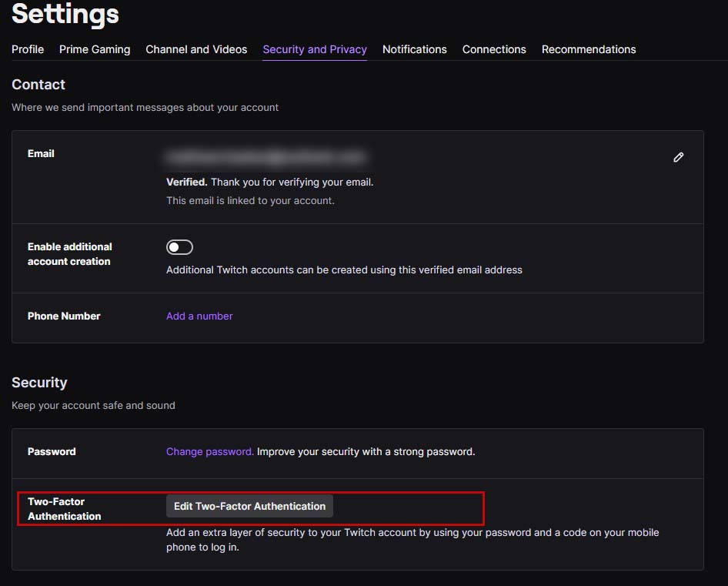Click Edit Two-Factor Authentication button
This screenshot has width=728, height=586.
coord(250,506)
